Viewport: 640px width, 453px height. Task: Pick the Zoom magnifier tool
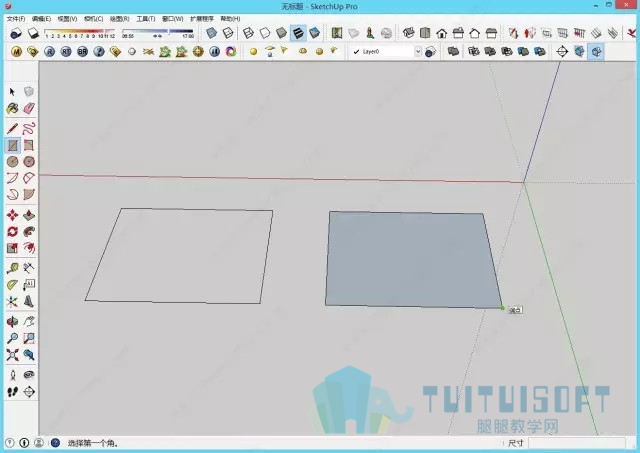(12, 338)
